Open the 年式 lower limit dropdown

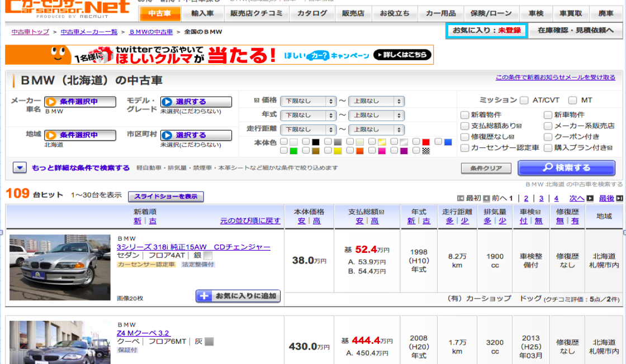coord(308,115)
